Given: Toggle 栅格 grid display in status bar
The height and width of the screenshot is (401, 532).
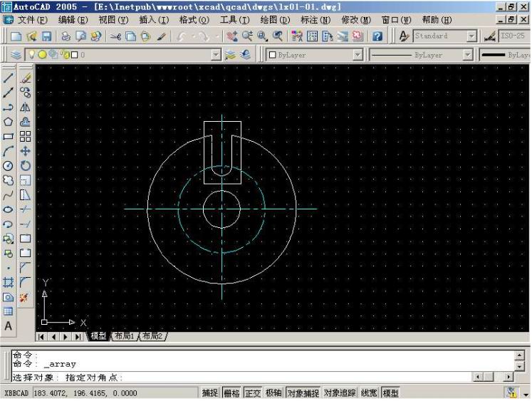Looking at the screenshot, I should (231, 393).
